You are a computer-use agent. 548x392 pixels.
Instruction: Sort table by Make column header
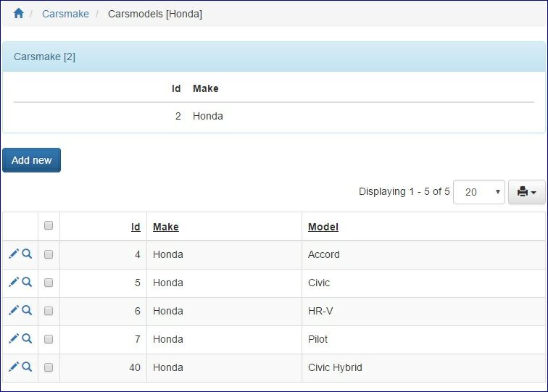tap(166, 227)
